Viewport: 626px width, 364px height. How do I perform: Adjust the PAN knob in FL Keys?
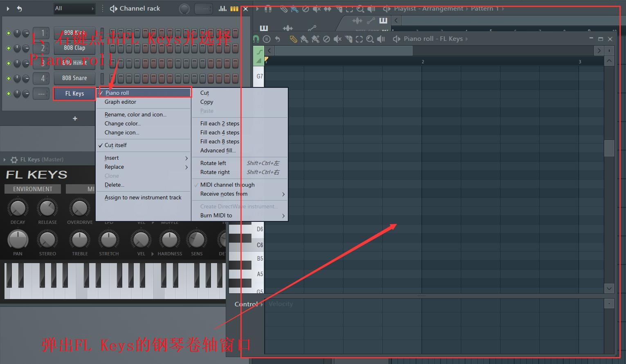(x=18, y=239)
